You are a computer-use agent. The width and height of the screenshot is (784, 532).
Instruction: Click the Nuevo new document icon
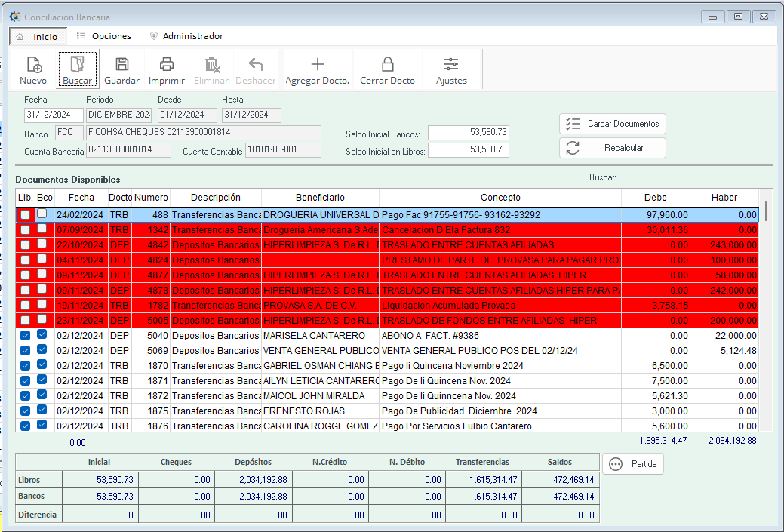33,66
